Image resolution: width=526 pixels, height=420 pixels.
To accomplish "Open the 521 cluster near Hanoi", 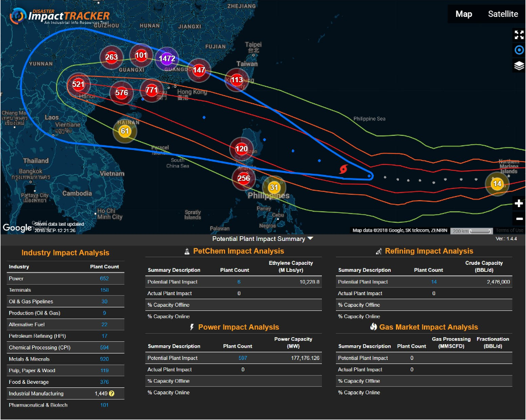I will click(78, 84).
